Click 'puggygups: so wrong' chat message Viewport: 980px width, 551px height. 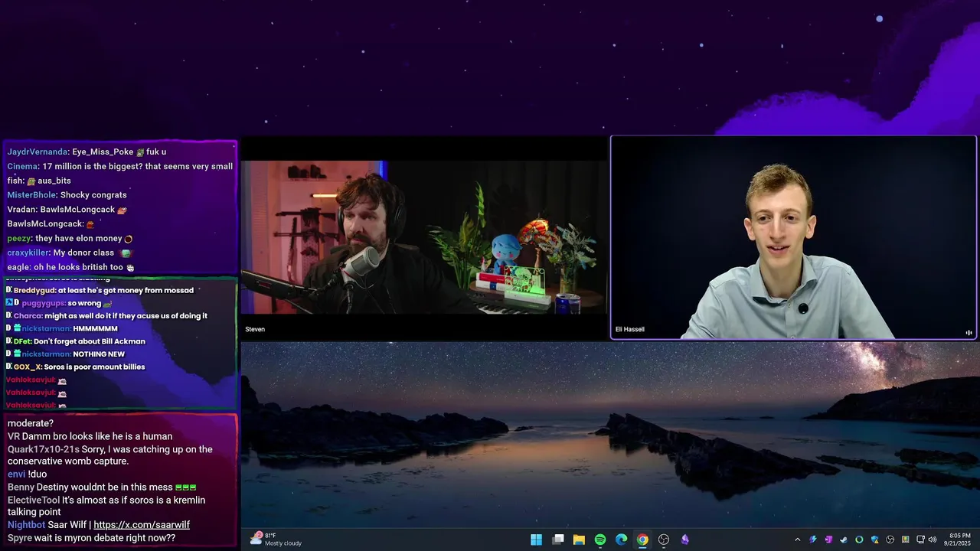tap(59, 303)
